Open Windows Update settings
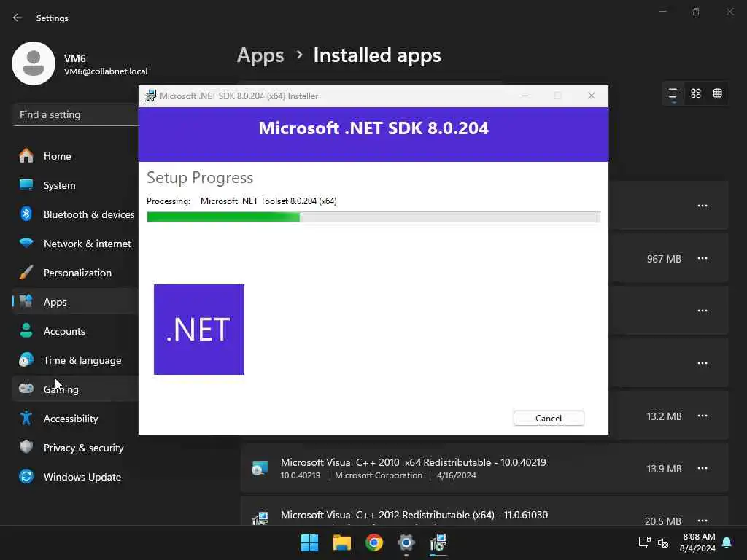Screen dimensions: 747x560 75,477
